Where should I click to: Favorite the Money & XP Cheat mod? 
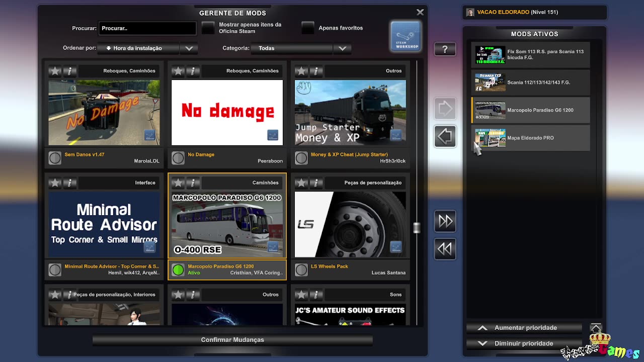tap(301, 71)
